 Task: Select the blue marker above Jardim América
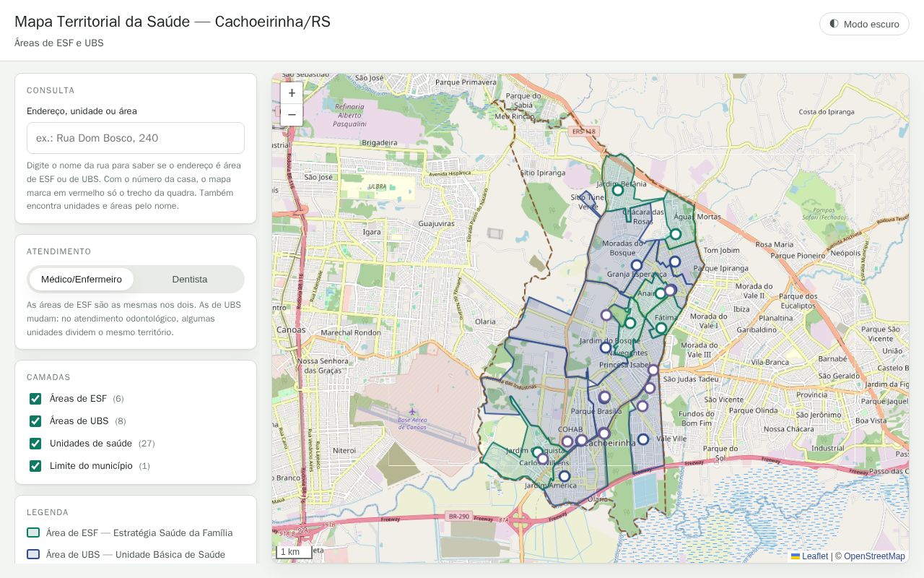click(565, 476)
